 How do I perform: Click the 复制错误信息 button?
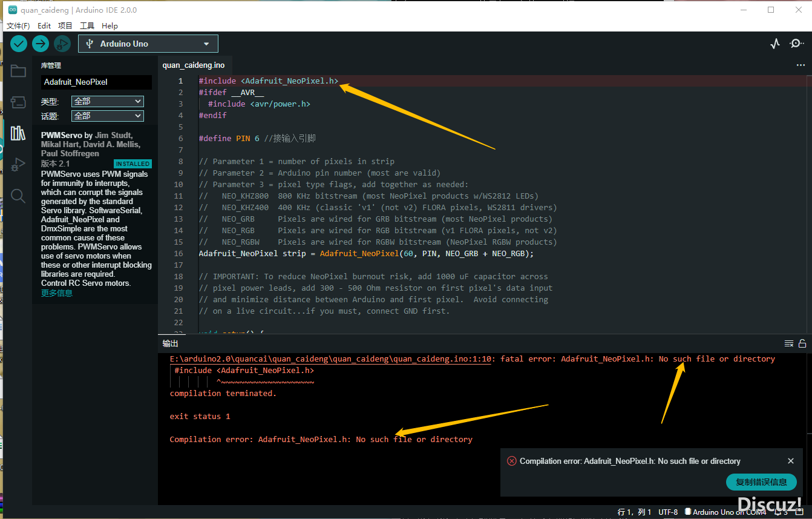click(761, 482)
